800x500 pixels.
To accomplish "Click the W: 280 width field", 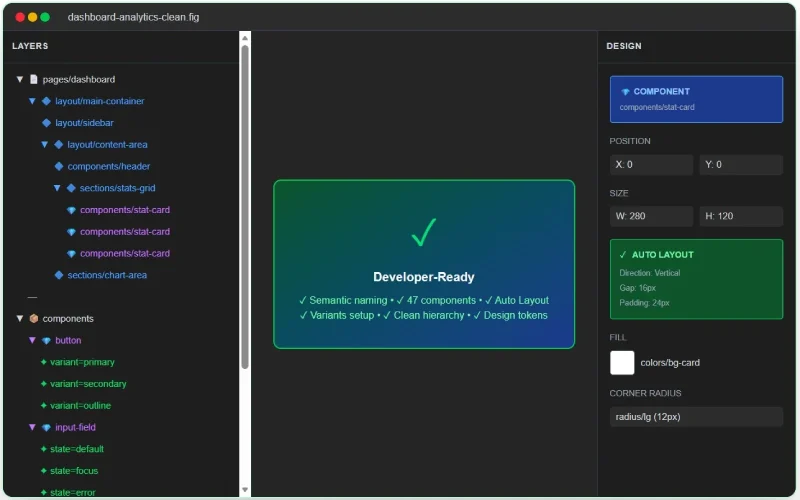I will point(651,216).
